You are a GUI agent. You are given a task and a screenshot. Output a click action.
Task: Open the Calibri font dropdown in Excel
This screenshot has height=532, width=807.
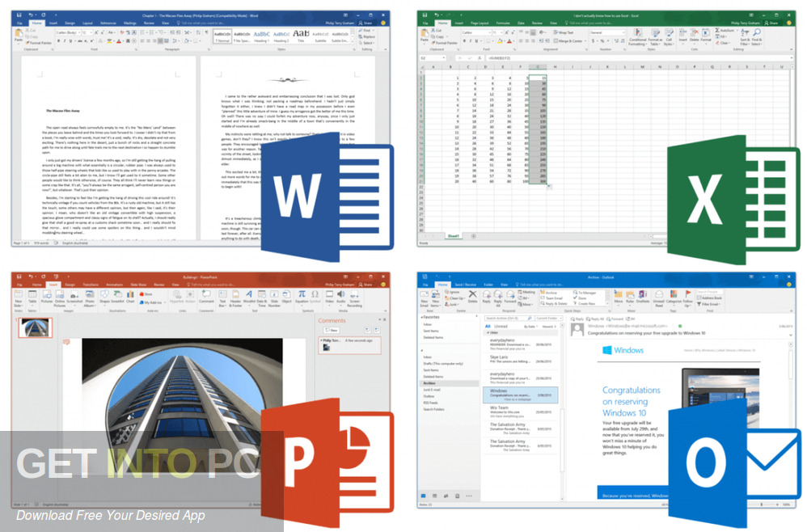(490, 32)
